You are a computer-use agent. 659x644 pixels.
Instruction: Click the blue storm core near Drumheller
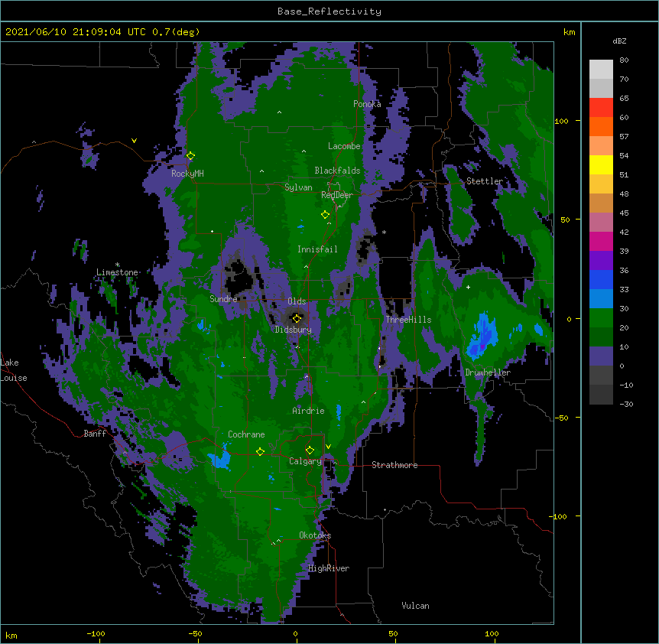483,337
